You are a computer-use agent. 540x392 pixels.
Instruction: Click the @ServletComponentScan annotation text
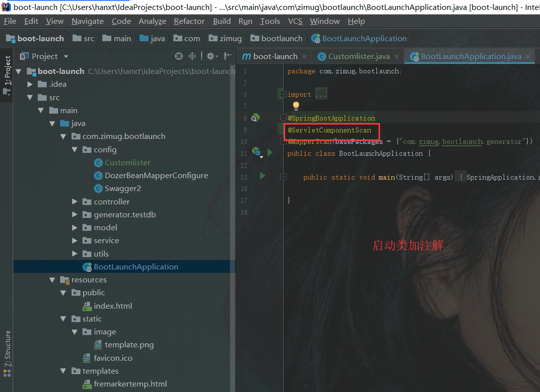[x=329, y=131]
